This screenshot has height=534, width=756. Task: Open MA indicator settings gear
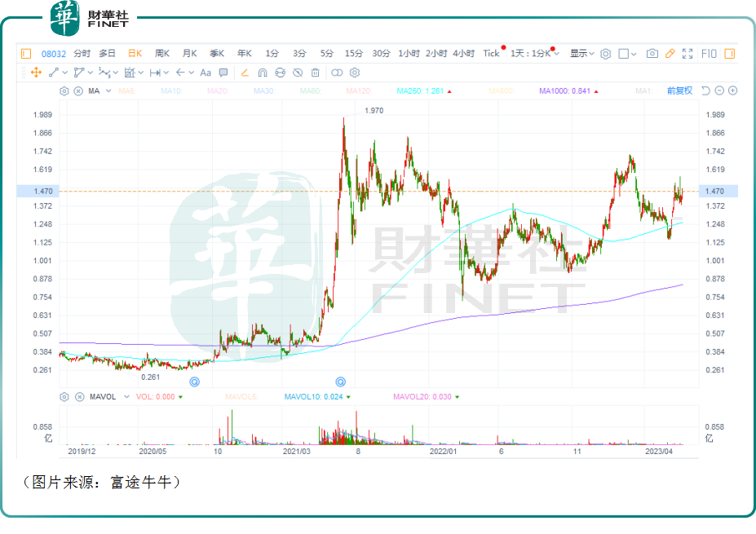[64, 90]
